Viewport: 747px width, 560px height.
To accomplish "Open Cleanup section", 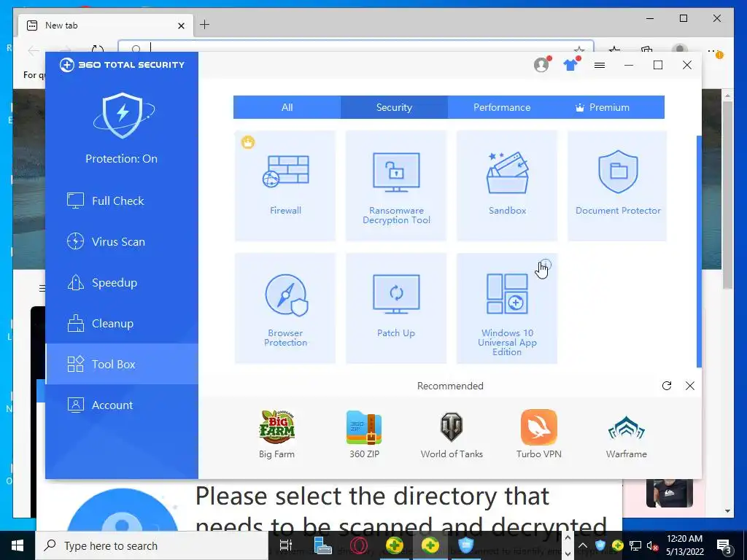I will click(122, 324).
